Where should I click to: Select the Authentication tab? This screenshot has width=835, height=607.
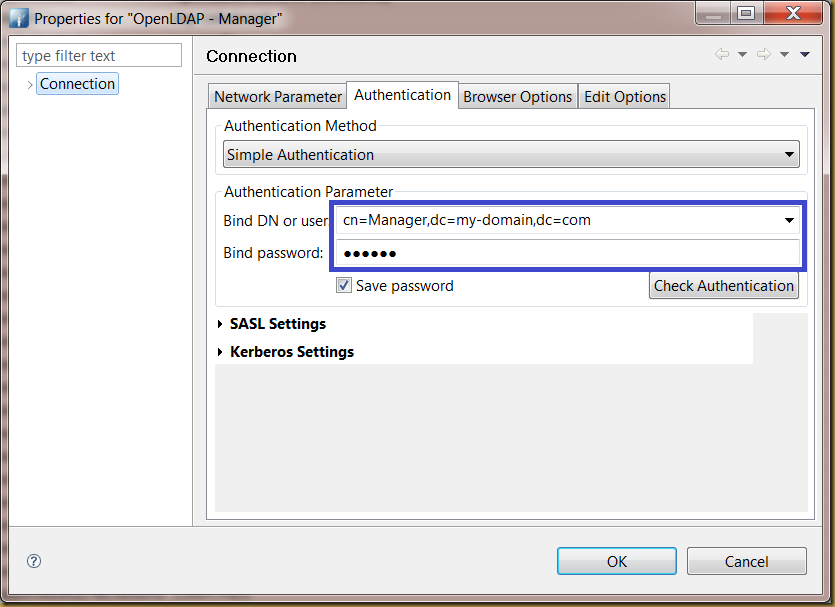click(403, 95)
